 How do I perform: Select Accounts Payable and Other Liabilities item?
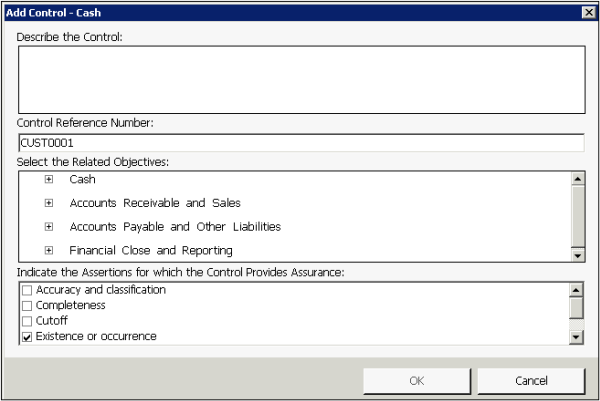point(175,226)
